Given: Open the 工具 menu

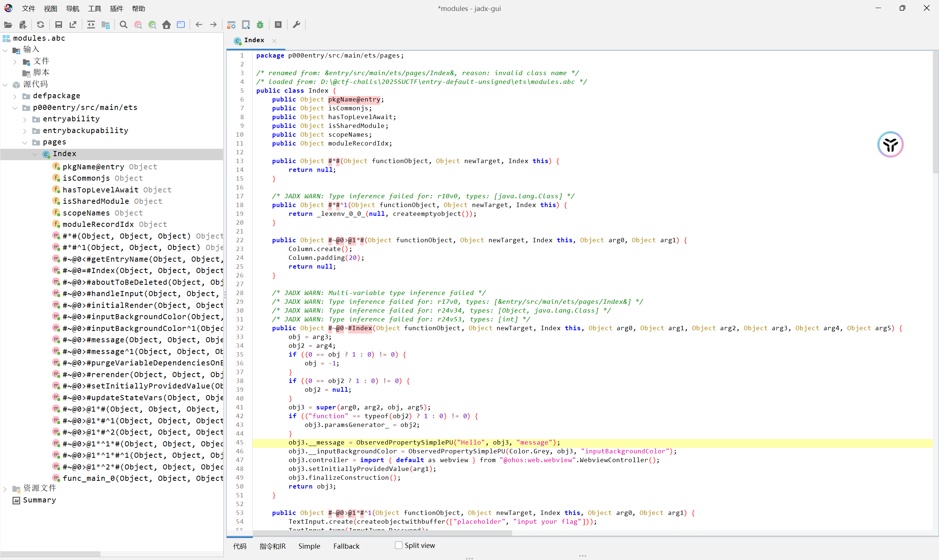Looking at the screenshot, I should click(x=94, y=8).
